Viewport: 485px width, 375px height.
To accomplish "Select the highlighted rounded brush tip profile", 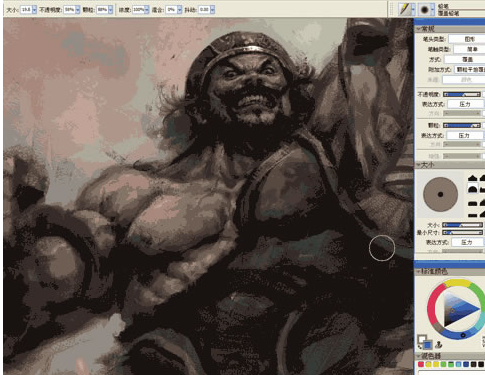I will (x=472, y=189).
